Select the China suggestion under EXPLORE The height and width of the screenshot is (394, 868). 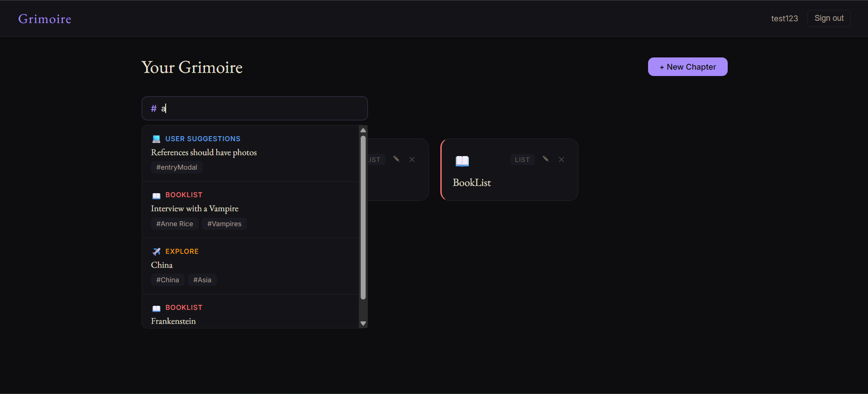[x=162, y=265]
